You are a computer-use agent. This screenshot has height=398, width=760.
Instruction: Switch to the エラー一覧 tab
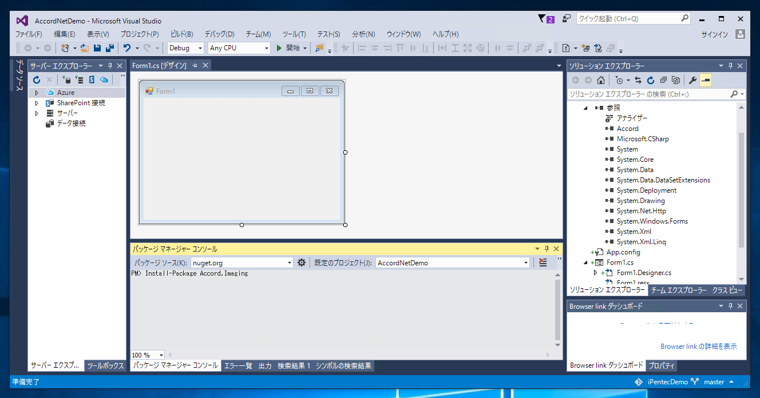click(238, 366)
